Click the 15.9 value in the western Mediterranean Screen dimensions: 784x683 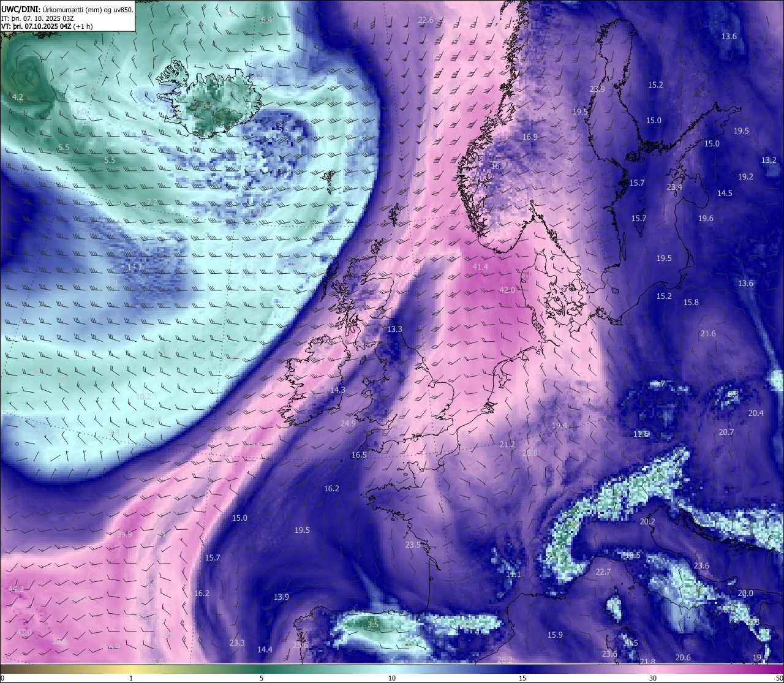555,635
